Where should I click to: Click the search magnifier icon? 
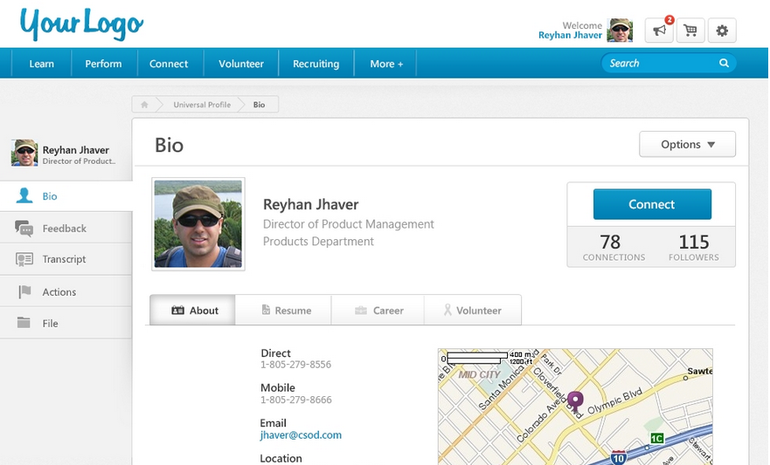coord(724,63)
